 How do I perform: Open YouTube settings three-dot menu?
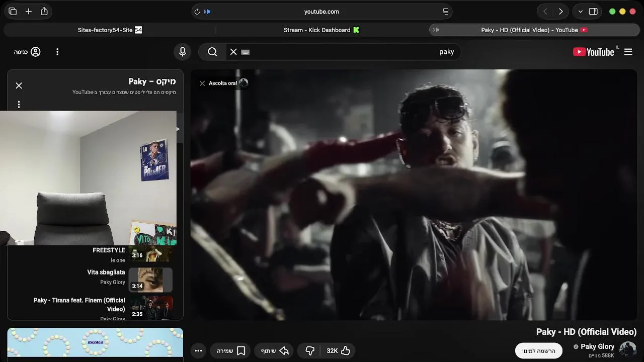click(57, 52)
